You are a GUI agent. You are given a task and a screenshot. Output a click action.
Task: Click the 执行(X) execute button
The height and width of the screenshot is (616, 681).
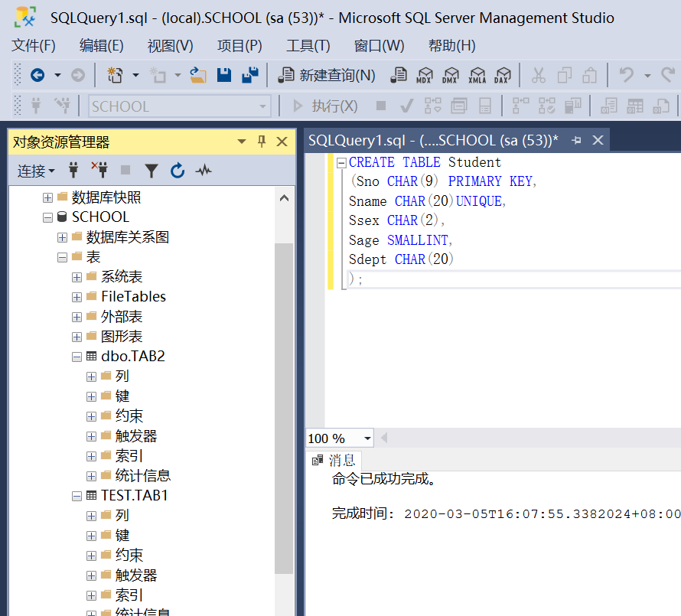tap(325, 106)
